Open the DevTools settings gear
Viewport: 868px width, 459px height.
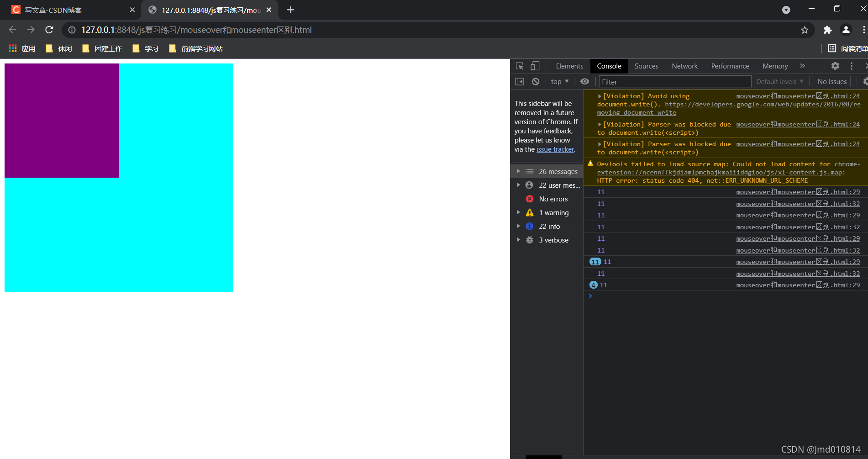(x=835, y=66)
